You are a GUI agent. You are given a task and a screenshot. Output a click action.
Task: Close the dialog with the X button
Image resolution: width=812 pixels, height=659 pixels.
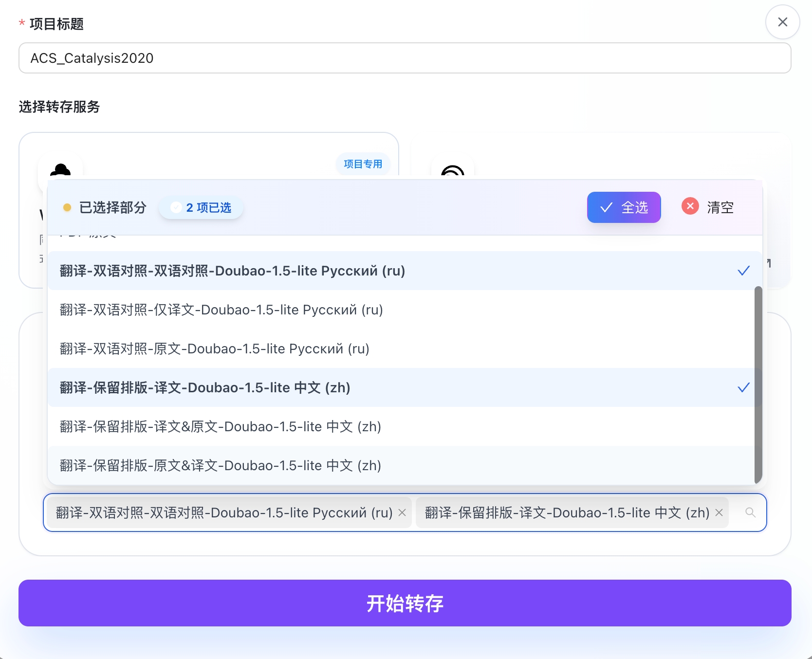pos(782,22)
